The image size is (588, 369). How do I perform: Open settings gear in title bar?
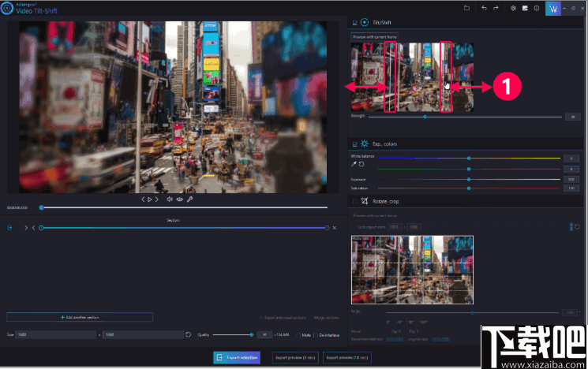click(x=513, y=8)
